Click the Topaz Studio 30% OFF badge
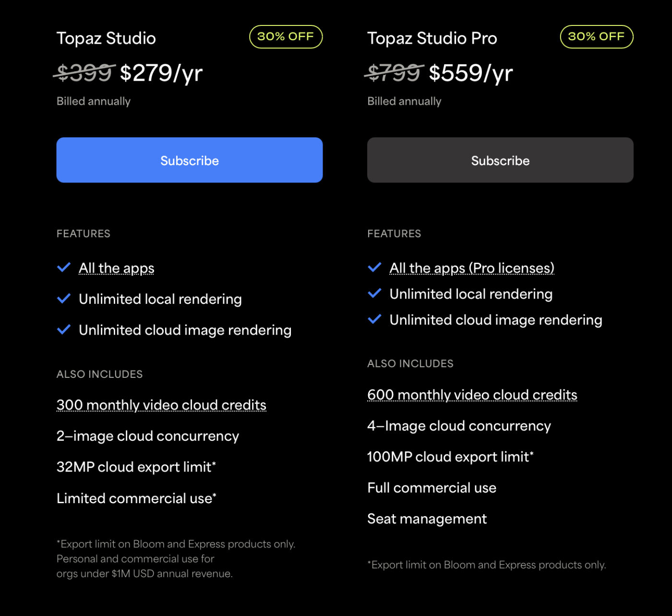The width and height of the screenshot is (672, 616). pos(286,37)
